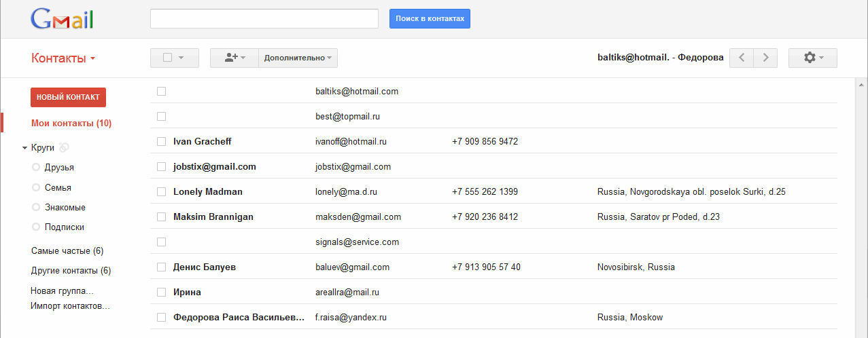Select the Денис Балуев contact checkbox

(162, 267)
